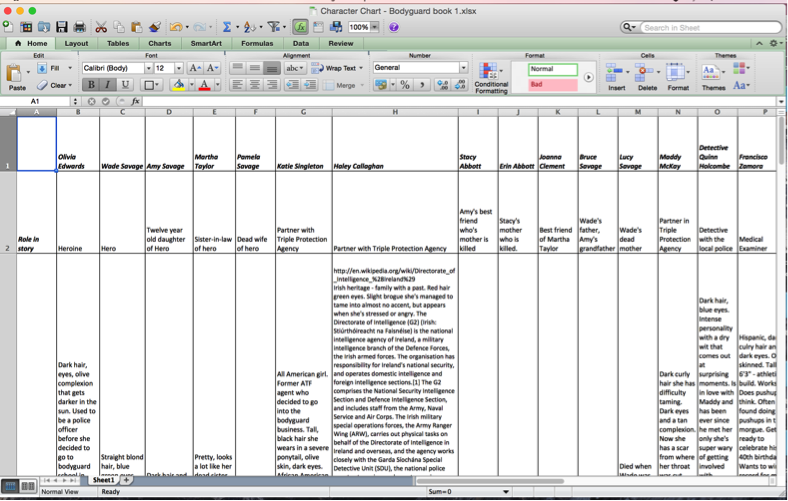Save the workbook with floppy icon
This screenshot has width=788, height=501.
coord(62,27)
